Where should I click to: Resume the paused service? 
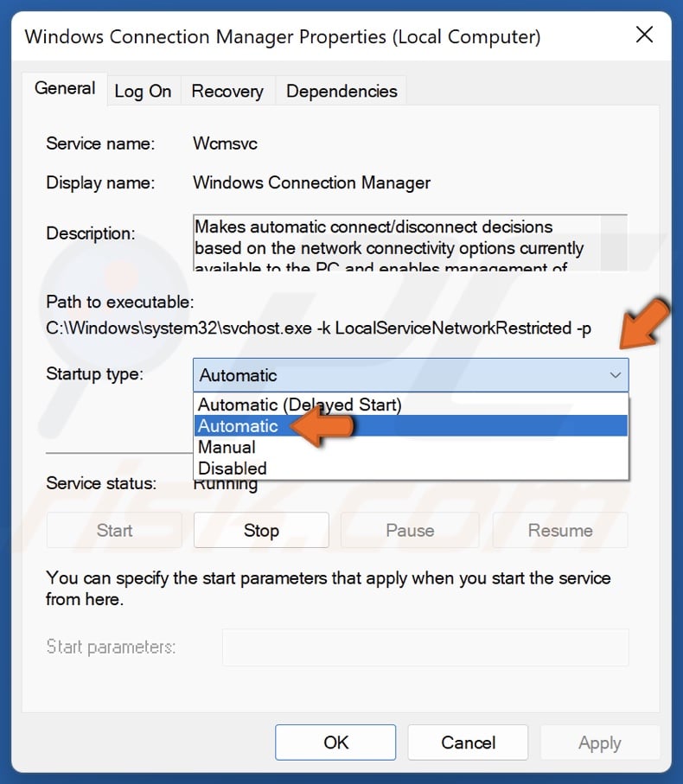tap(559, 530)
